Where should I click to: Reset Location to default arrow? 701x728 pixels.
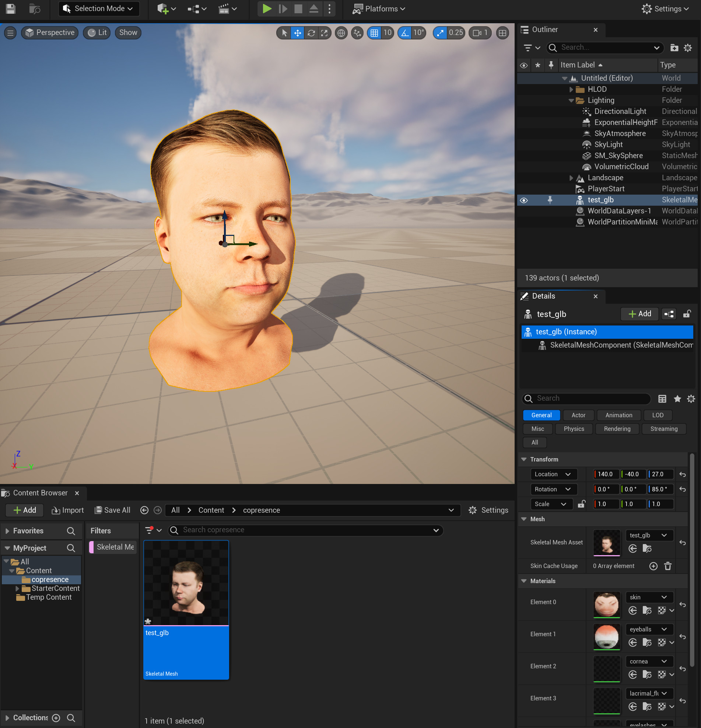(683, 474)
